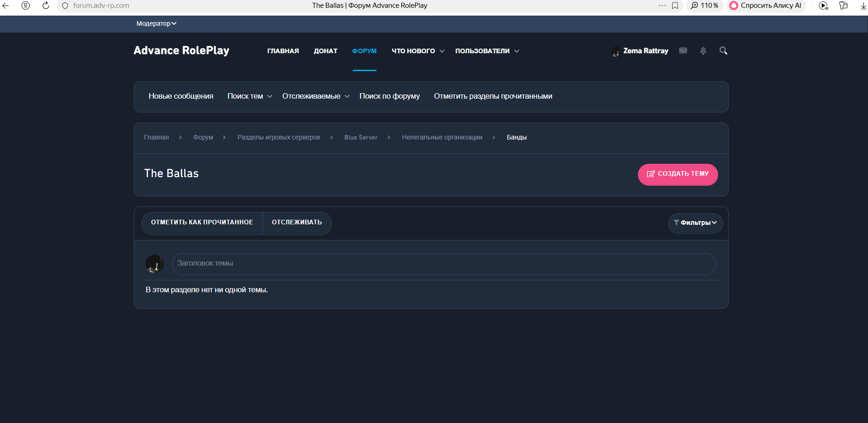
Task: Expand the Отслеживаемые dropdown
Action: 315,96
